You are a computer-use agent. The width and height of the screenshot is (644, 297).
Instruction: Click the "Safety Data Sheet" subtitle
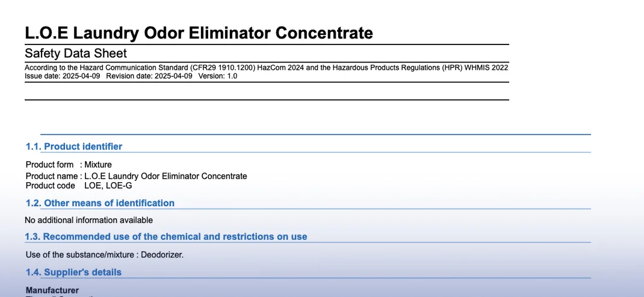(x=76, y=53)
